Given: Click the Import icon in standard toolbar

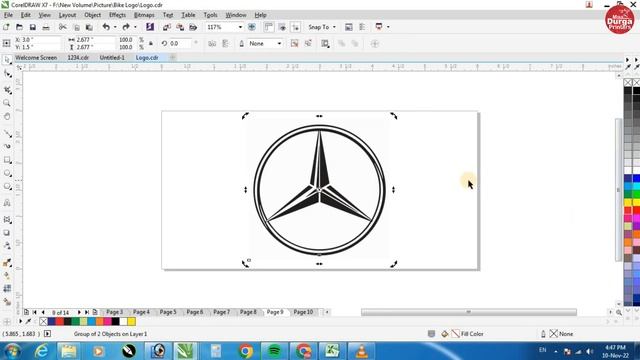Looking at the screenshot, I should [167, 27].
